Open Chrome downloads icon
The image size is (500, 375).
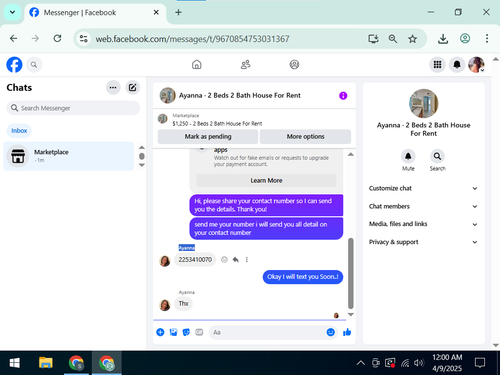coord(443,39)
